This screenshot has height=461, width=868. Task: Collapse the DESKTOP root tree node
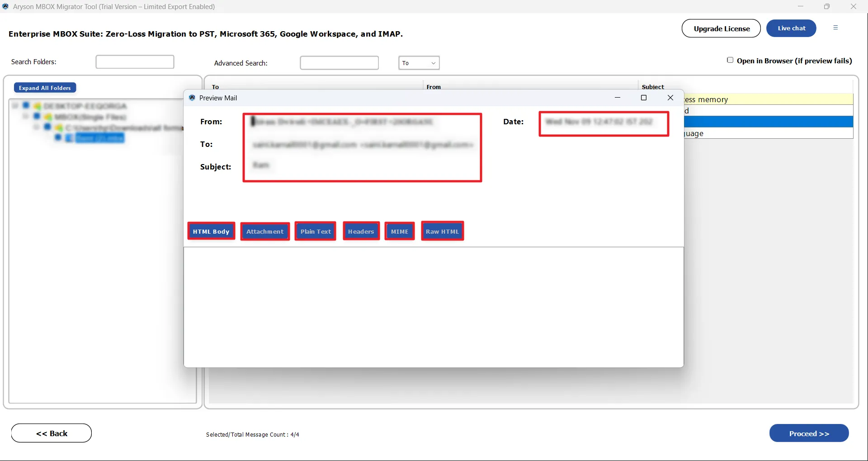point(15,106)
